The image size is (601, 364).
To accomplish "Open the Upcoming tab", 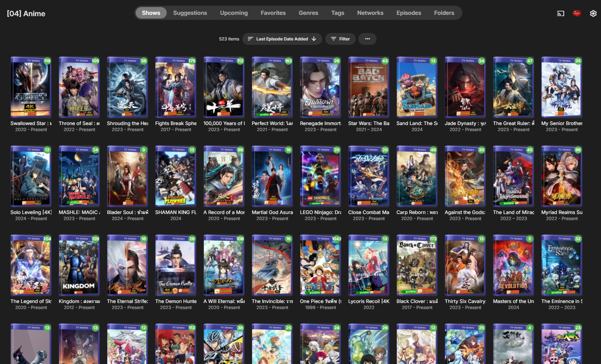I will [x=234, y=13].
